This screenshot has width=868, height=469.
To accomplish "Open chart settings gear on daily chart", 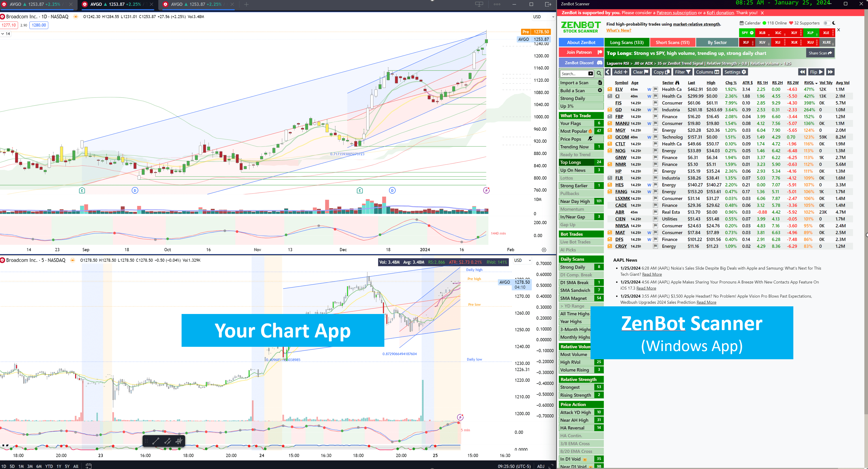I will coord(544,250).
